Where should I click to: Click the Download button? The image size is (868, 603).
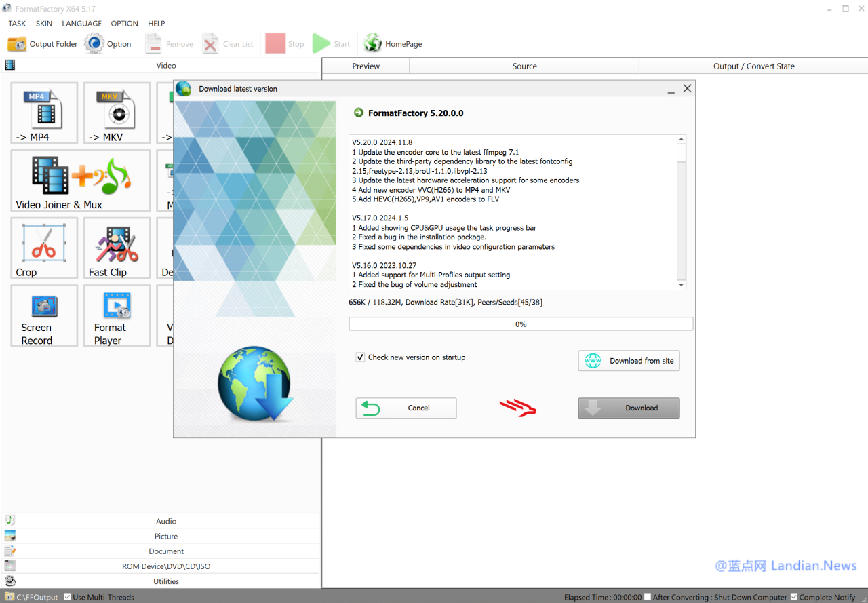(629, 408)
